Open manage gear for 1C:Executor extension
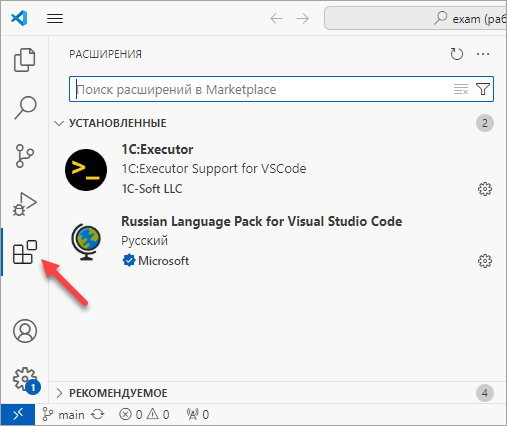 [x=485, y=189]
